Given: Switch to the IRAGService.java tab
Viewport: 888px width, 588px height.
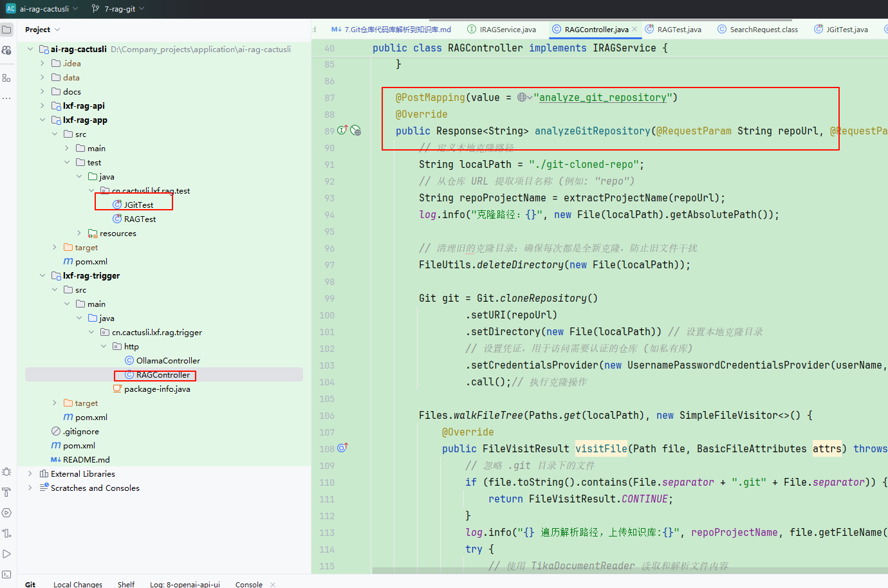Looking at the screenshot, I should [x=501, y=29].
